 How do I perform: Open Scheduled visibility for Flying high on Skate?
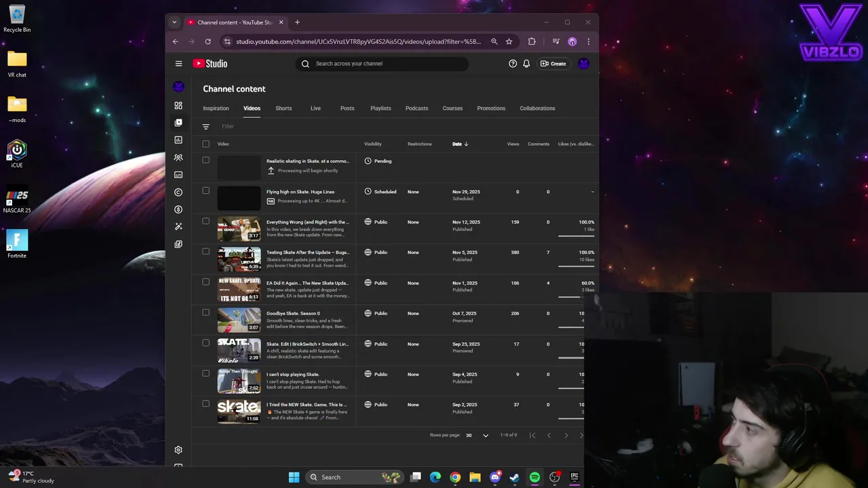[380, 192]
